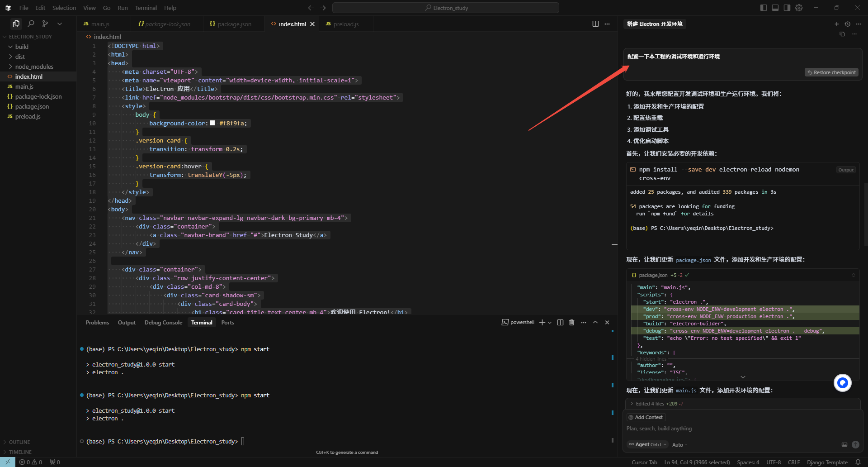Change language mode Django Template
Viewport: 868px width, 467px height.
click(827, 462)
